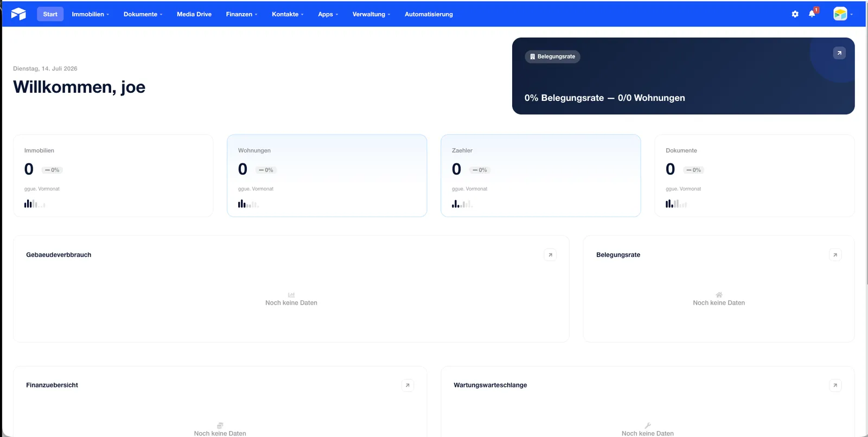This screenshot has width=868, height=437.
Task: Open the user avatar menu
Action: point(843,14)
